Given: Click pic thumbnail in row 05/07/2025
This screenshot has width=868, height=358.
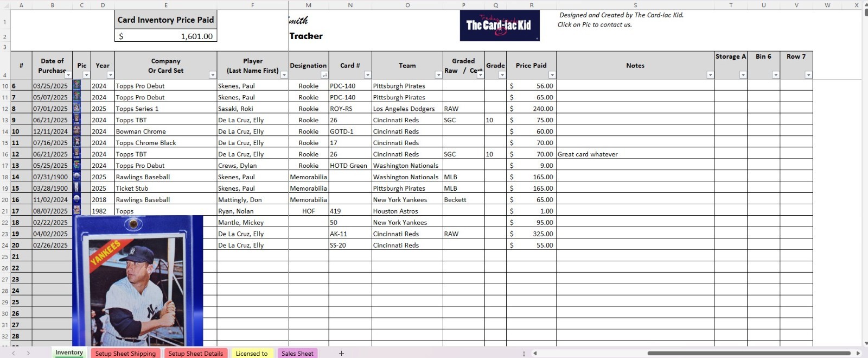Looking at the screenshot, I should pyautogui.click(x=76, y=97).
